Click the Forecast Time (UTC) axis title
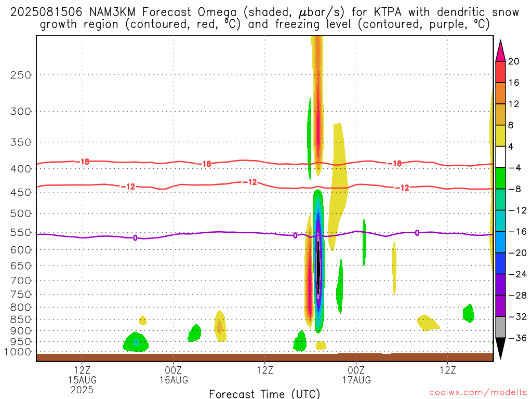Viewport: 532px width, 399px height. (x=264, y=394)
